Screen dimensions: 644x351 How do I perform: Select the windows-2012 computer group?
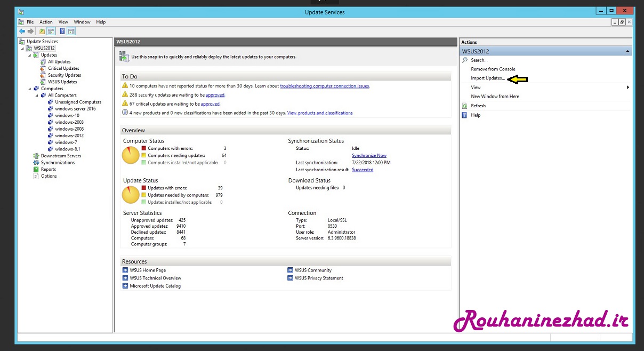pyautogui.click(x=69, y=135)
